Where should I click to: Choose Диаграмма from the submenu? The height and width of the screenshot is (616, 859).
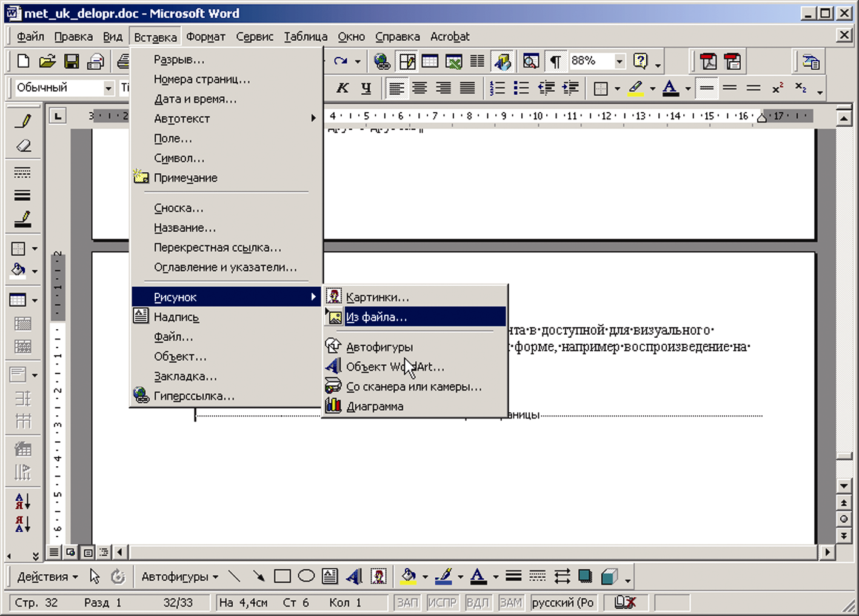[415, 406]
